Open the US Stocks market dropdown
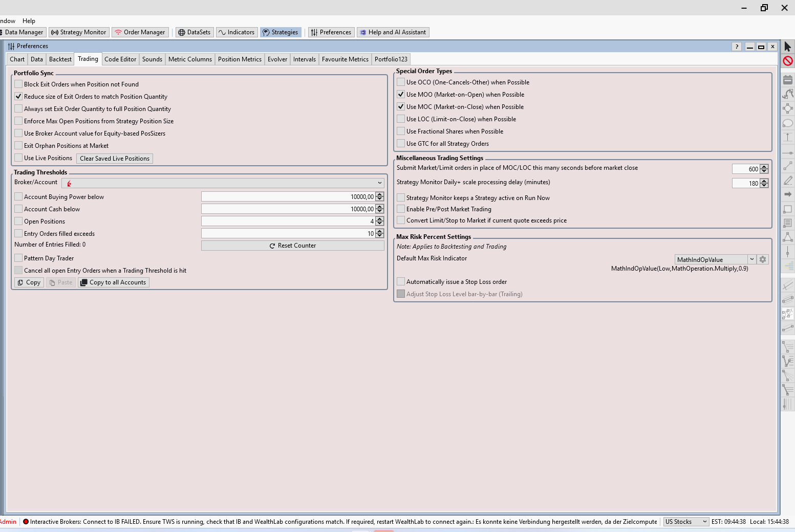Image resolution: width=795 pixels, height=532 pixels. [686, 522]
